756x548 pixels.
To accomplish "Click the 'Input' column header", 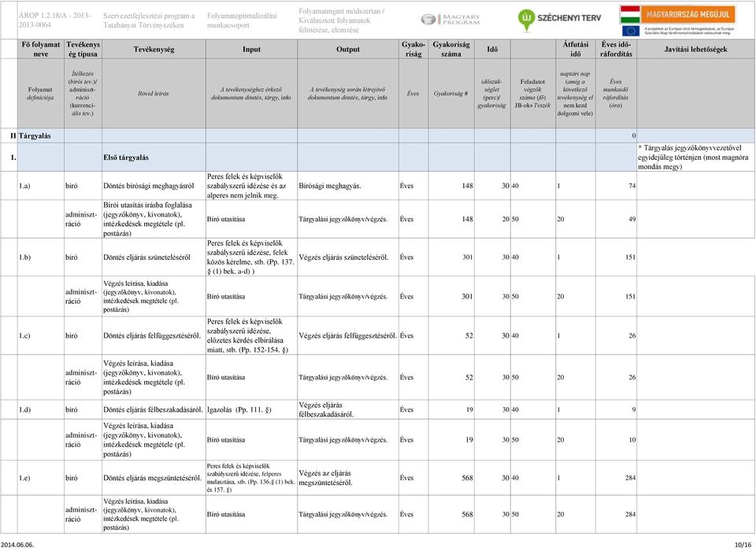I will (x=252, y=49).
